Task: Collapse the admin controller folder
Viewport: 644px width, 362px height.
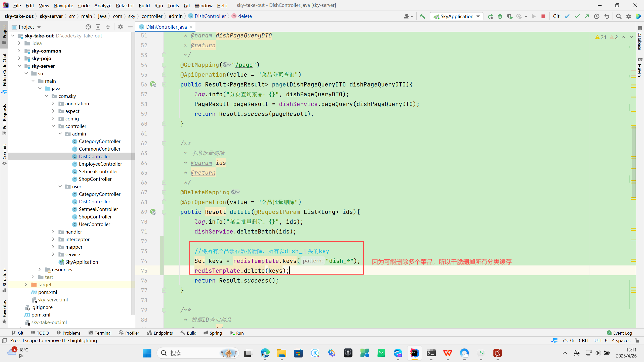Action: coord(60,134)
